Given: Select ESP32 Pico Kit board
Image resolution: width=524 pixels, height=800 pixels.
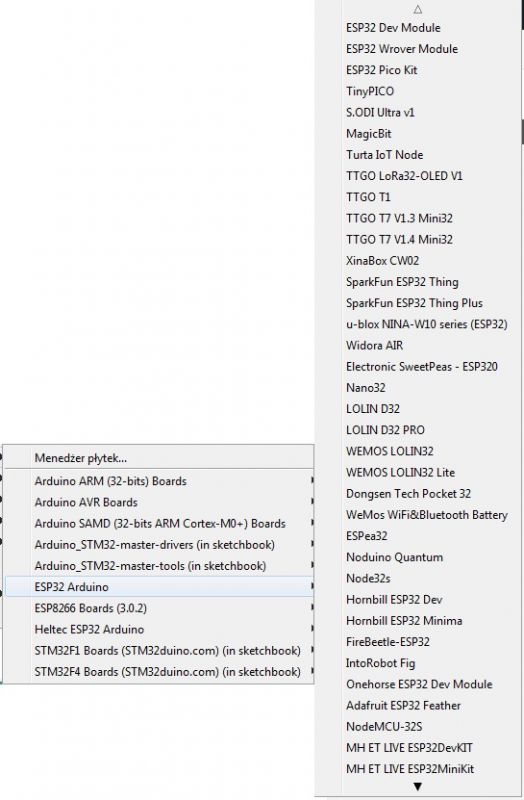Looking at the screenshot, I should 418,70.
